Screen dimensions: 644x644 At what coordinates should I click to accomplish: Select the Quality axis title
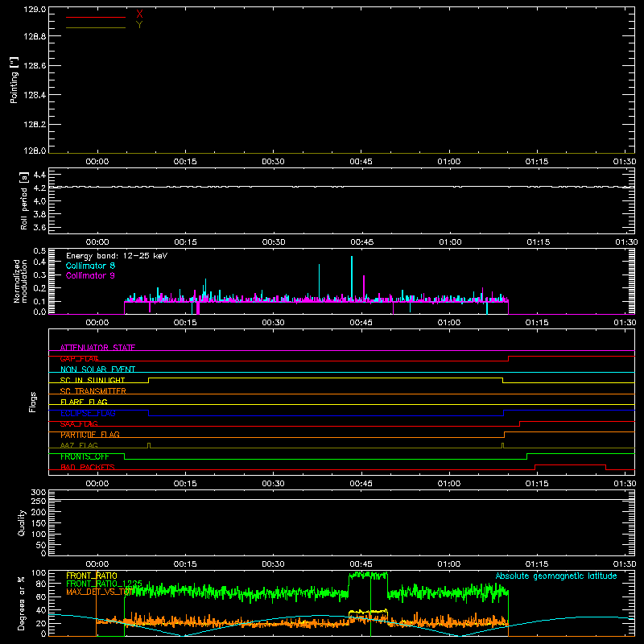coord(22,522)
